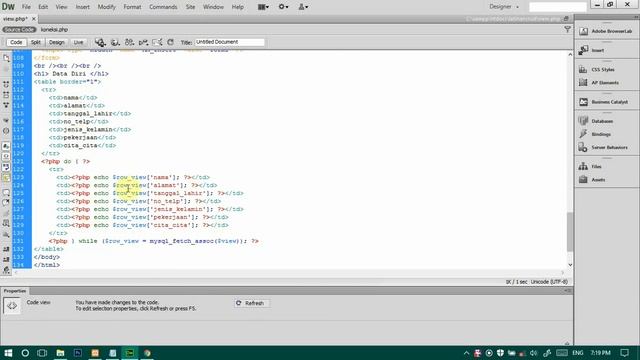Click the Recent Snippets icon

click(6, 223)
